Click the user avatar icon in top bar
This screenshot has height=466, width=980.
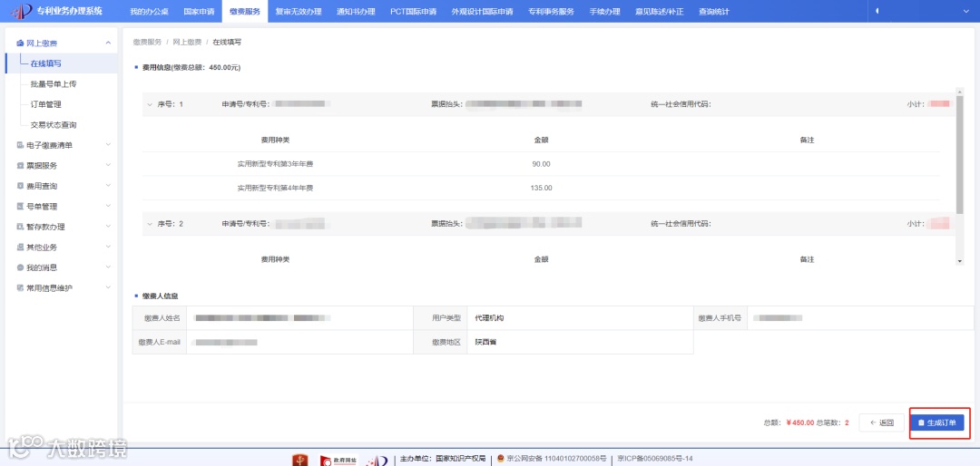point(877,11)
